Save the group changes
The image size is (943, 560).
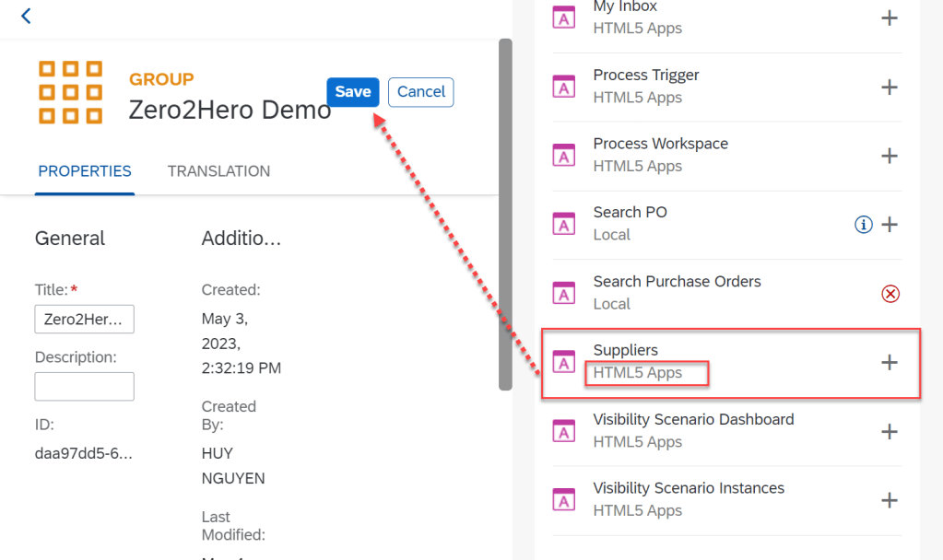352,91
